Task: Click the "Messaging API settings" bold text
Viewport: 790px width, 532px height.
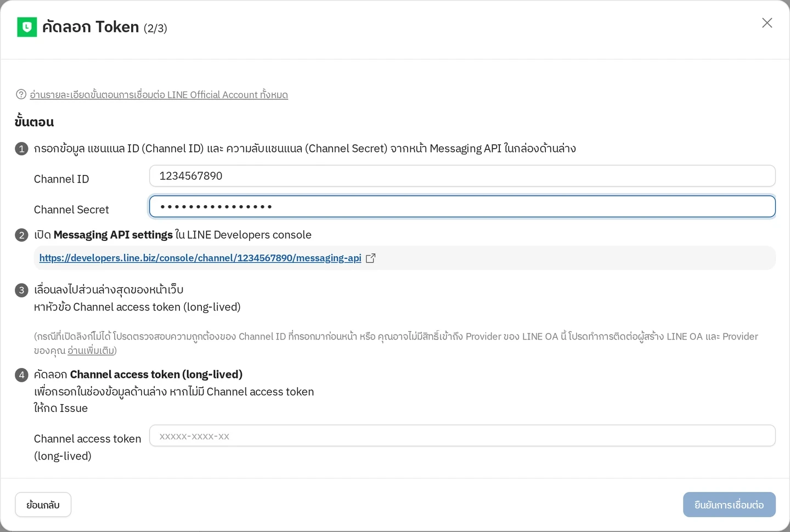Action: [113, 235]
